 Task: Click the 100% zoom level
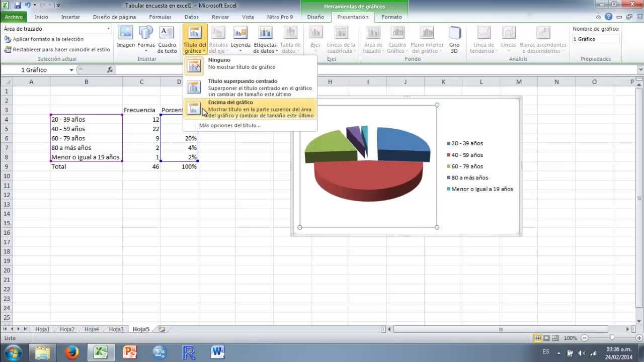[x=570, y=338]
